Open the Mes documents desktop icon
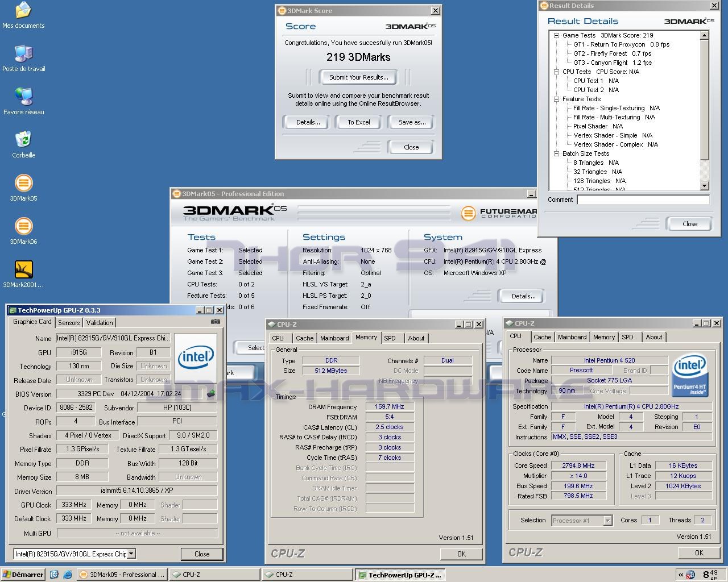This screenshot has width=728, height=582. point(23,15)
